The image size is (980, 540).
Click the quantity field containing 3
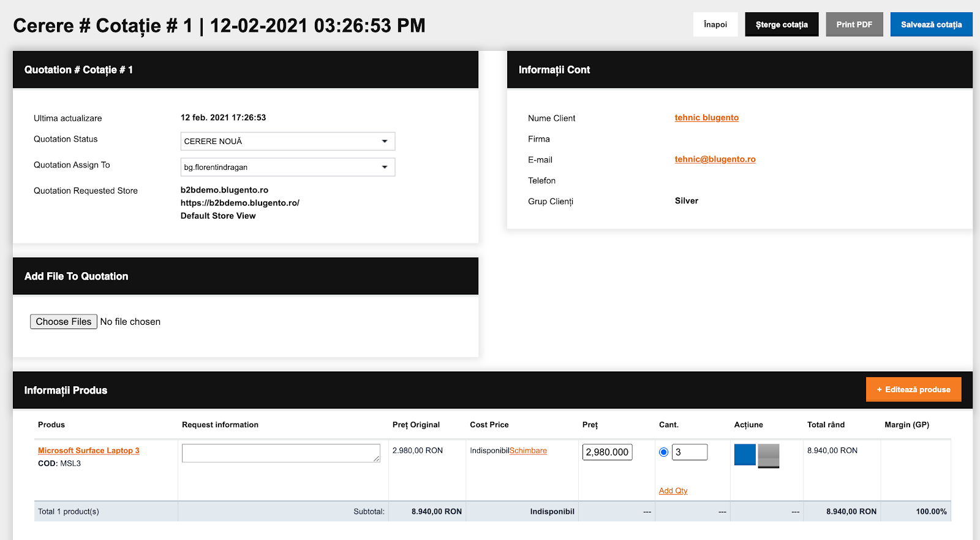coord(690,452)
